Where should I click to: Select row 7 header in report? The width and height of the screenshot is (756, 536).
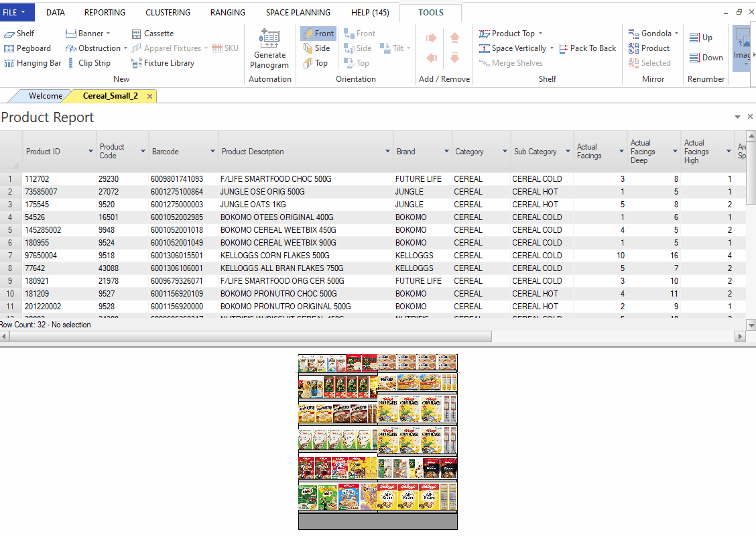point(10,255)
